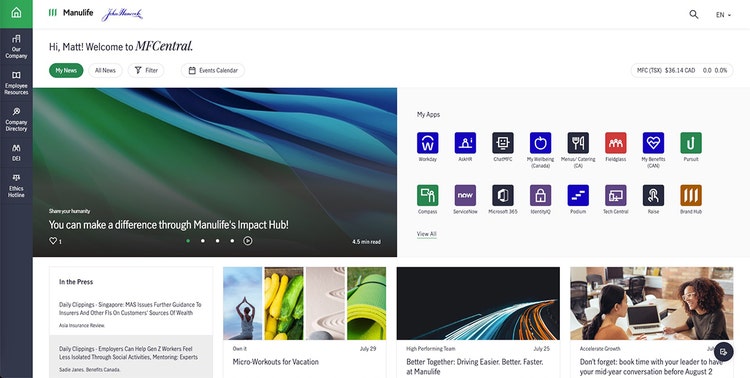Image resolution: width=750 pixels, height=378 pixels.
Task: Open the Impact Hub headline article
Action: [x=168, y=224]
